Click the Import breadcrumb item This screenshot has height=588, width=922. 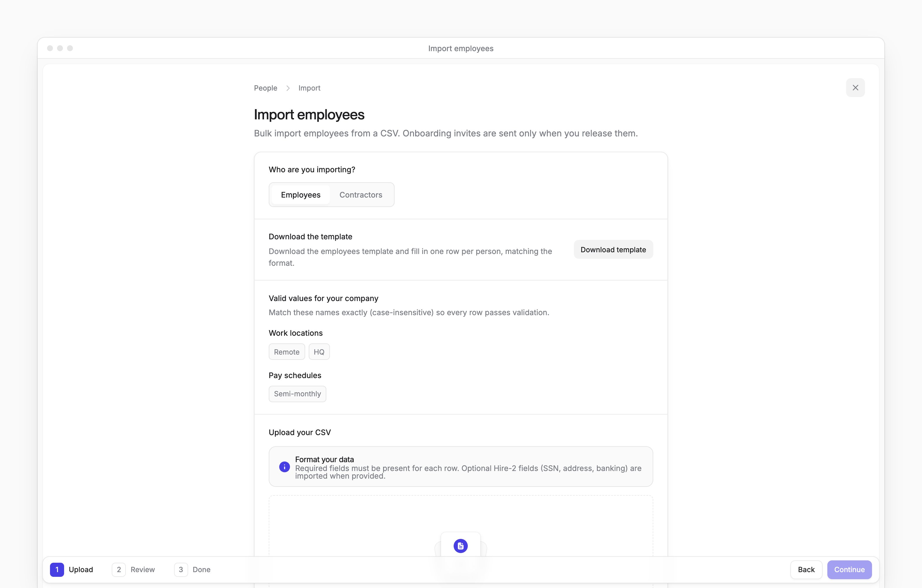point(309,88)
